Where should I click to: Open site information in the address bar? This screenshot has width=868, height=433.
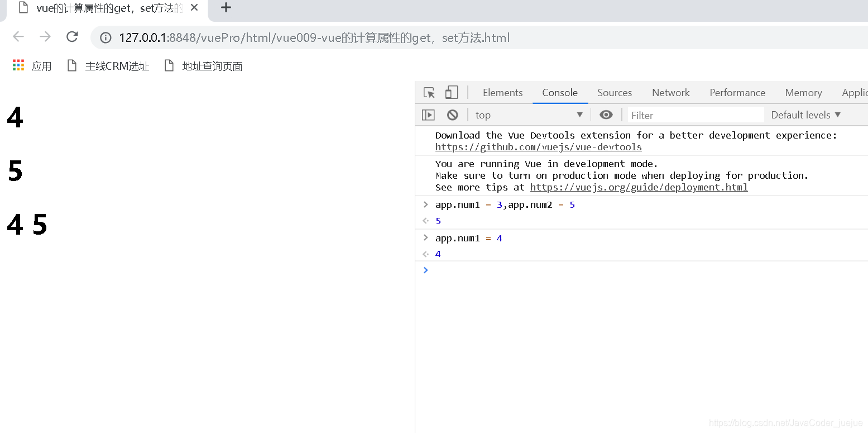pyautogui.click(x=105, y=38)
